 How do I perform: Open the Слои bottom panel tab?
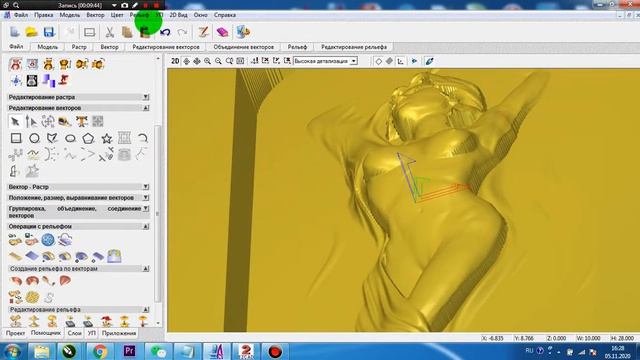[74, 333]
